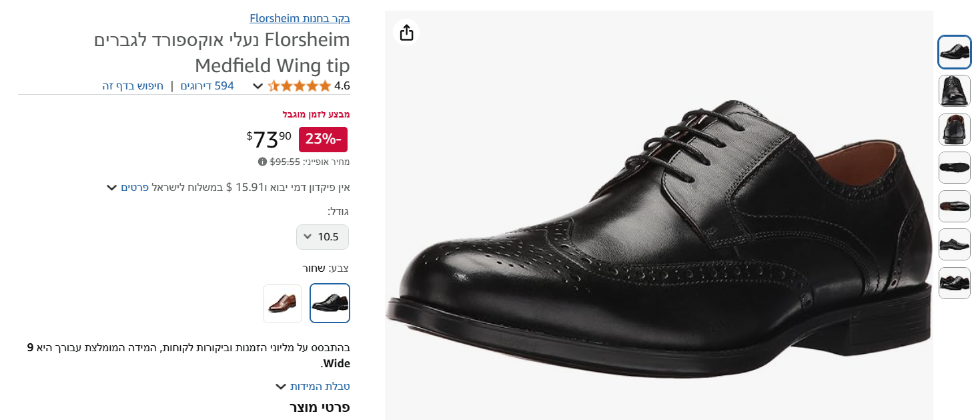The height and width of the screenshot is (420, 980).
Task: Open the shipping details link
Action: pyautogui.click(x=134, y=187)
